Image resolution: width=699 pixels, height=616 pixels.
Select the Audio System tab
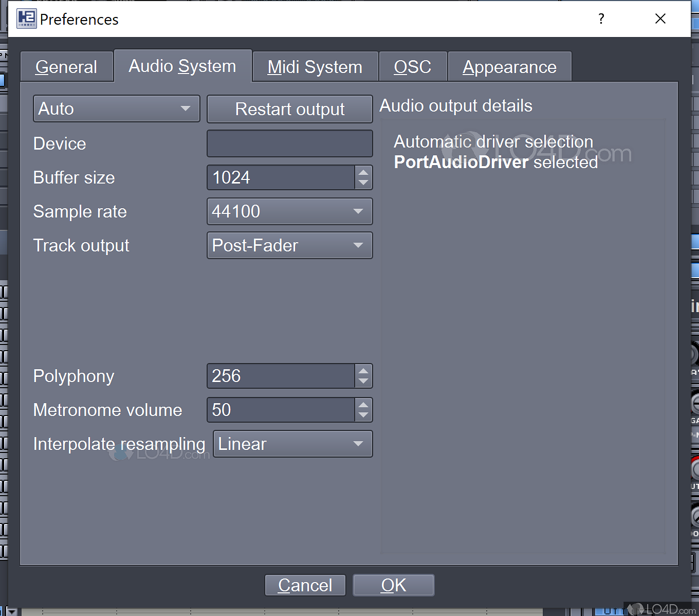coord(182,66)
